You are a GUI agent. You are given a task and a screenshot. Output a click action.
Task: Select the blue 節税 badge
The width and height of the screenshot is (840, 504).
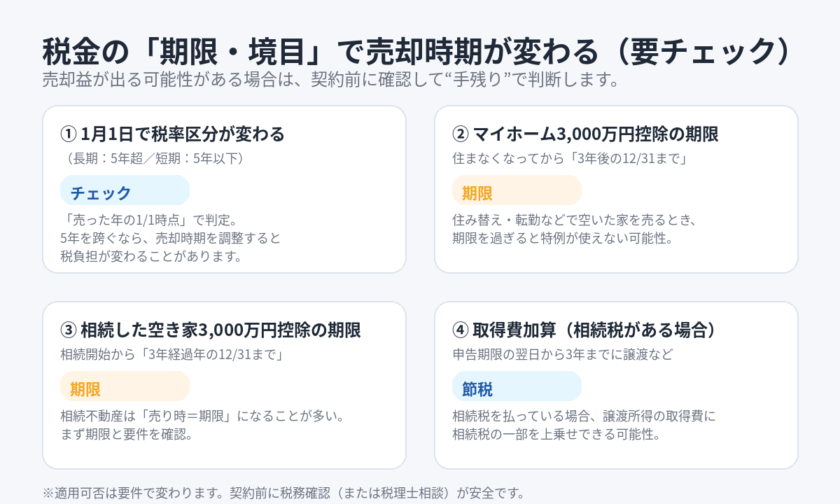click(x=517, y=387)
